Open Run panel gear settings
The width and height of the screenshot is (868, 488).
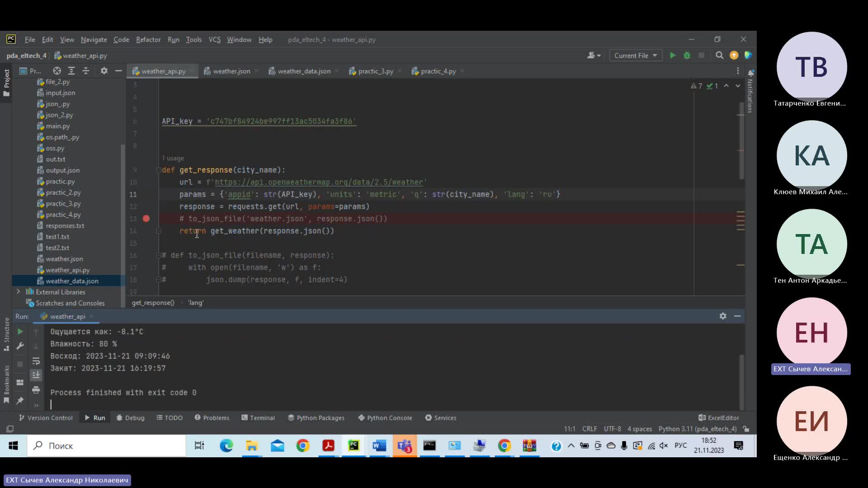tap(723, 316)
